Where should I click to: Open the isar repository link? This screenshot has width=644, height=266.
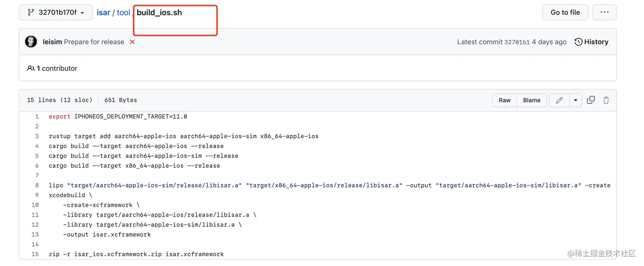tap(103, 12)
